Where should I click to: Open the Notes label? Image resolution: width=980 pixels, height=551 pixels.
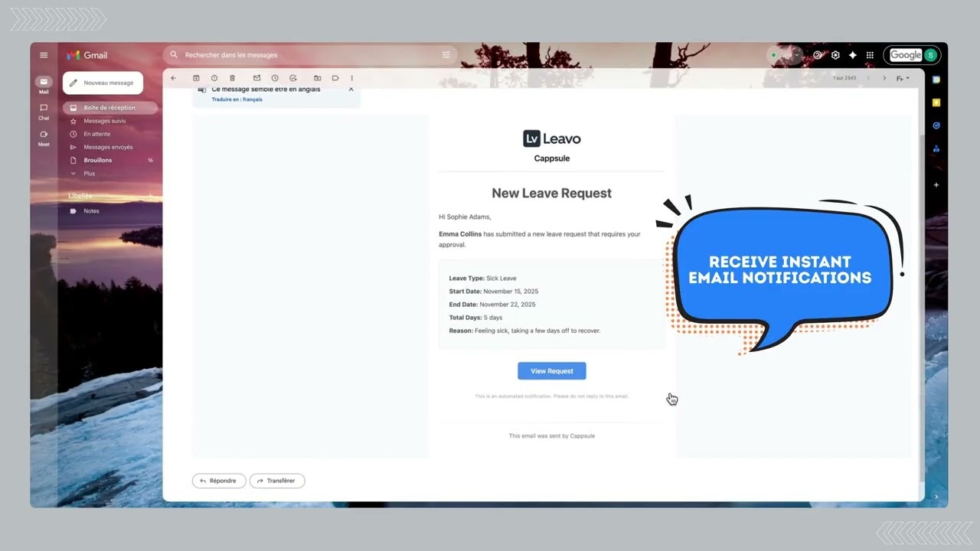pos(110,211)
